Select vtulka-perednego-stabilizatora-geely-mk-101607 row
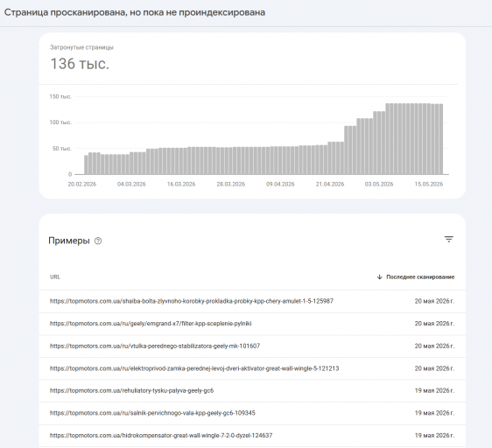492x448 pixels. (252, 346)
